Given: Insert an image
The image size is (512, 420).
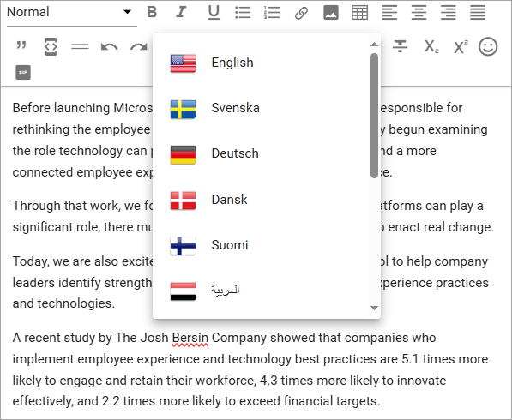Looking at the screenshot, I should pos(331,13).
